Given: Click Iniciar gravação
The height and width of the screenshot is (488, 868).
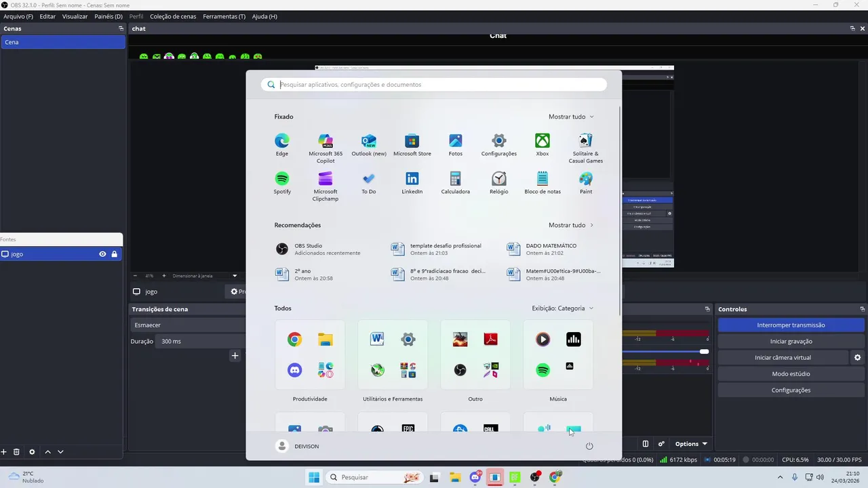Looking at the screenshot, I should (x=791, y=342).
